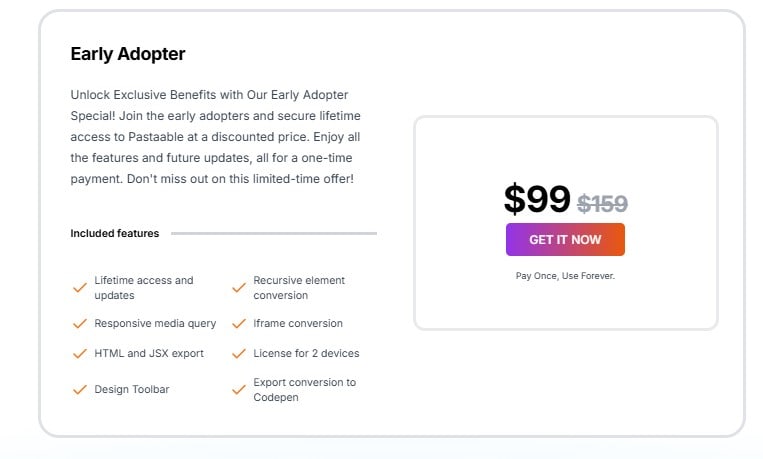763x459 pixels.
Task: Click the $99 price text
Action: pos(537,199)
